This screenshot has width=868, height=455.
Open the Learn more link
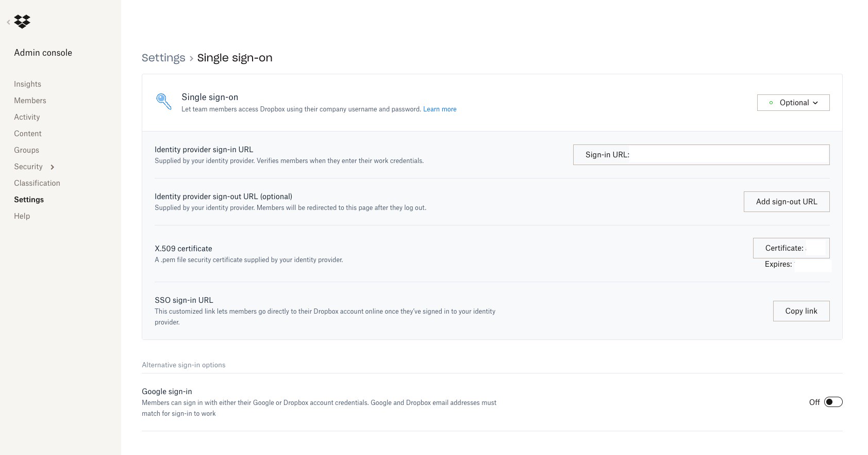[x=440, y=109]
